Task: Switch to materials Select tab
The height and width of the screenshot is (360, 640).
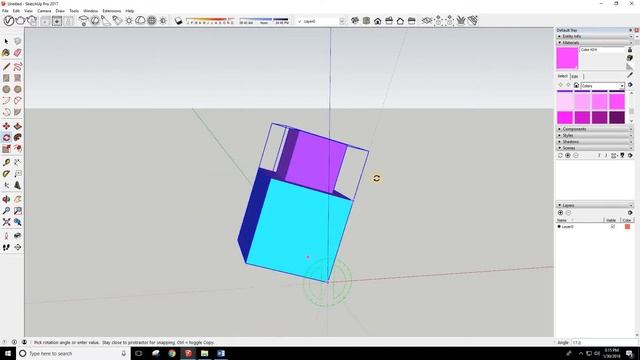Action: click(x=562, y=76)
